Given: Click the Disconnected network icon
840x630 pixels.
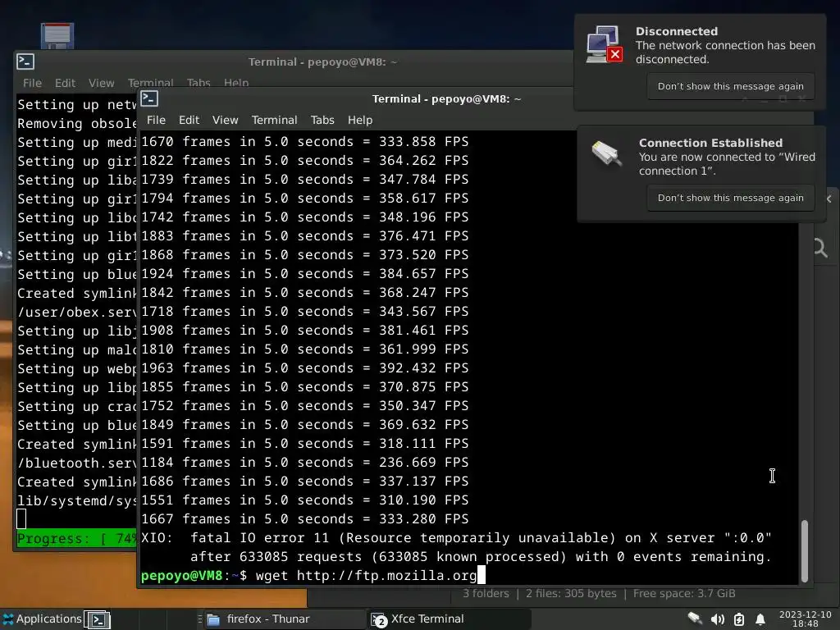Looking at the screenshot, I should [x=605, y=44].
